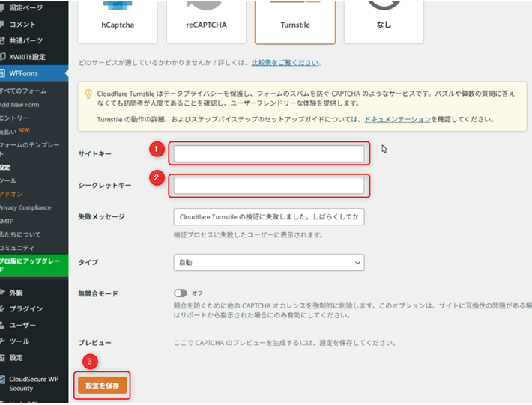Viewport: 532px width, 405px height.
Task: Open ユーザー in the sidebar
Action: coord(22,326)
